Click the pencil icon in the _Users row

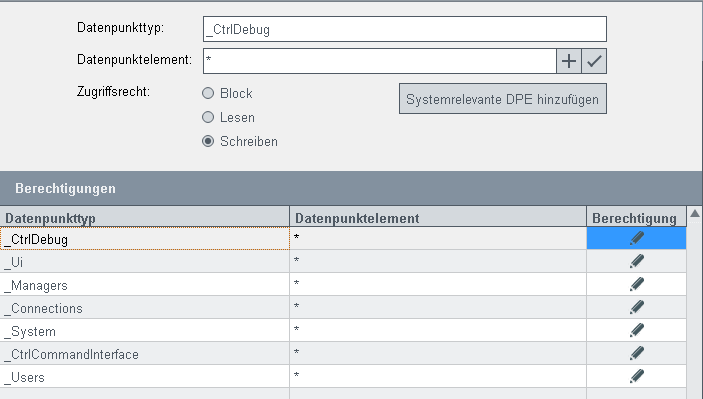coord(636,376)
